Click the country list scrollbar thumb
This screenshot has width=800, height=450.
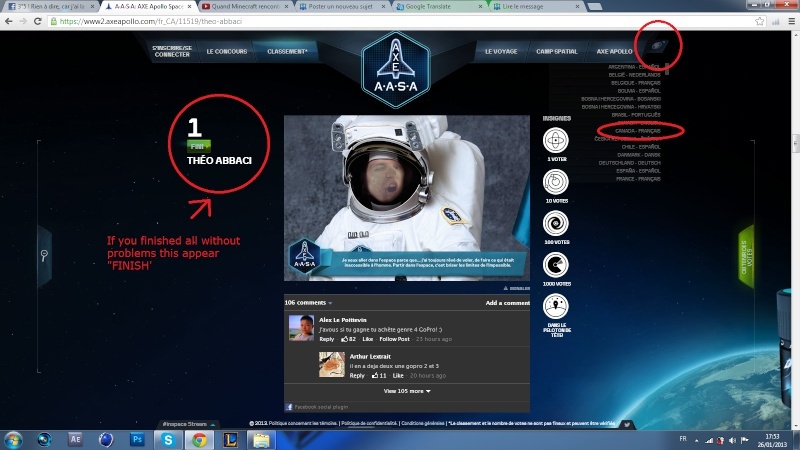(666, 69)
